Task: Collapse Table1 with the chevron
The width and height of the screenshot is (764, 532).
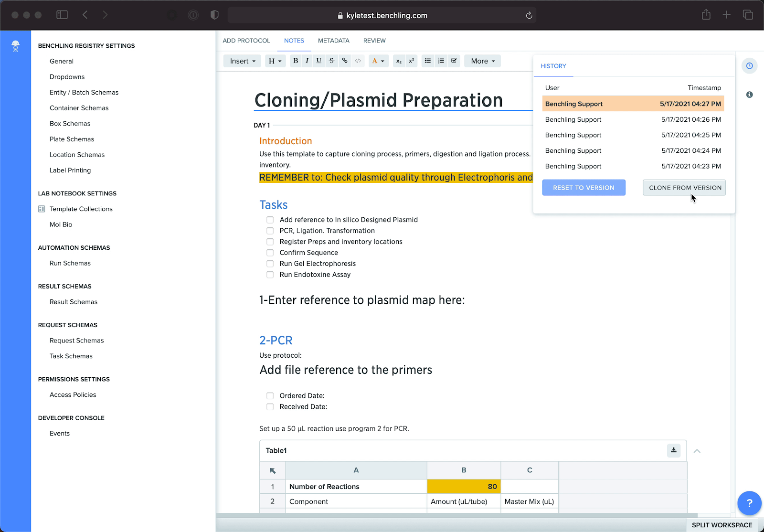Action: click(x=697, y=451)
